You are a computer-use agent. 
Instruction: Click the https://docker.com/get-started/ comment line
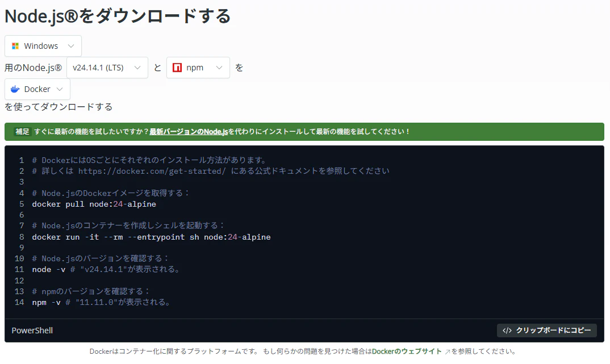point(211,171)
